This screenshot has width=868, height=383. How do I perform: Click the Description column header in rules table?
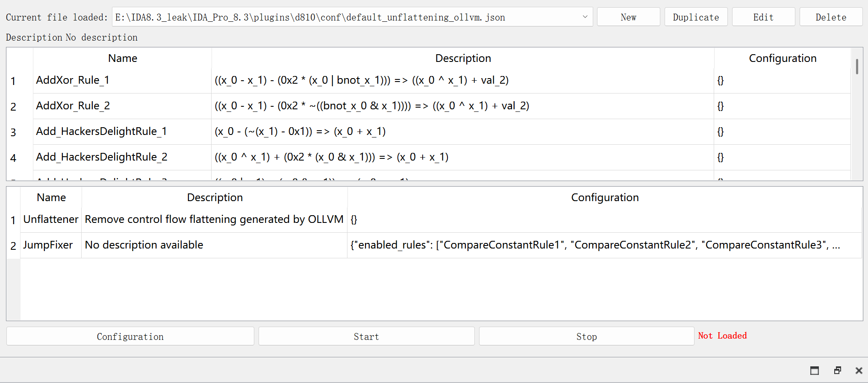[463, 58]
